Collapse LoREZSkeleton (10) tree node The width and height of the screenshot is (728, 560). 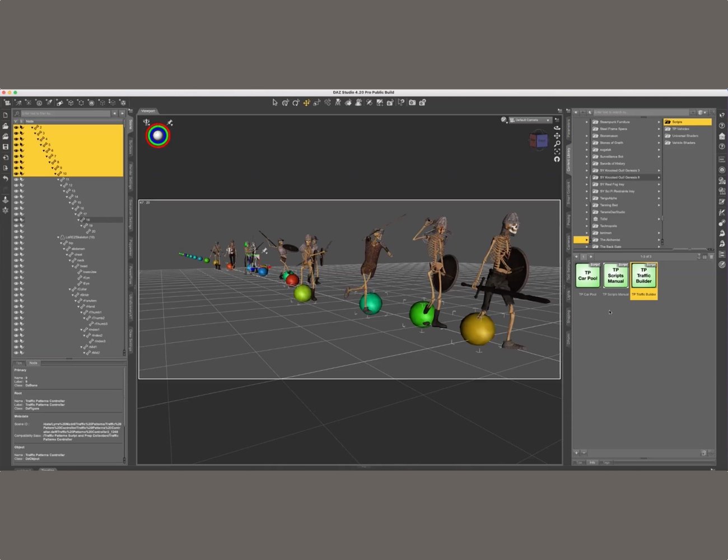(x=58, y=237)
